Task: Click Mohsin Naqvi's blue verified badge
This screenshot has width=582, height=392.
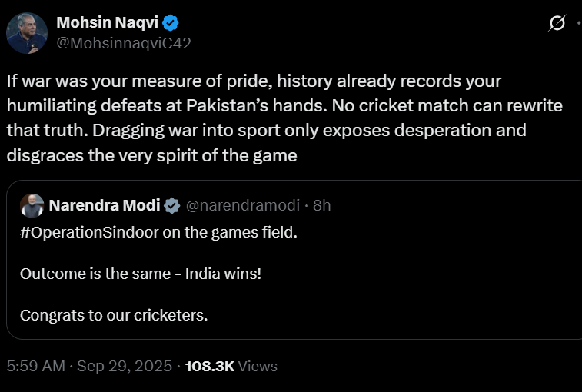Action: click(171, 22)
